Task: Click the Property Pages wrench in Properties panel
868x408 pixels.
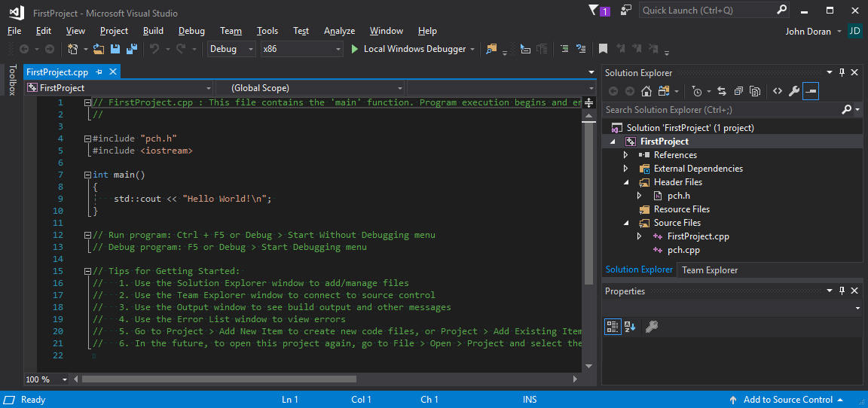Action: pyautogui.click(x=652, y=327)
